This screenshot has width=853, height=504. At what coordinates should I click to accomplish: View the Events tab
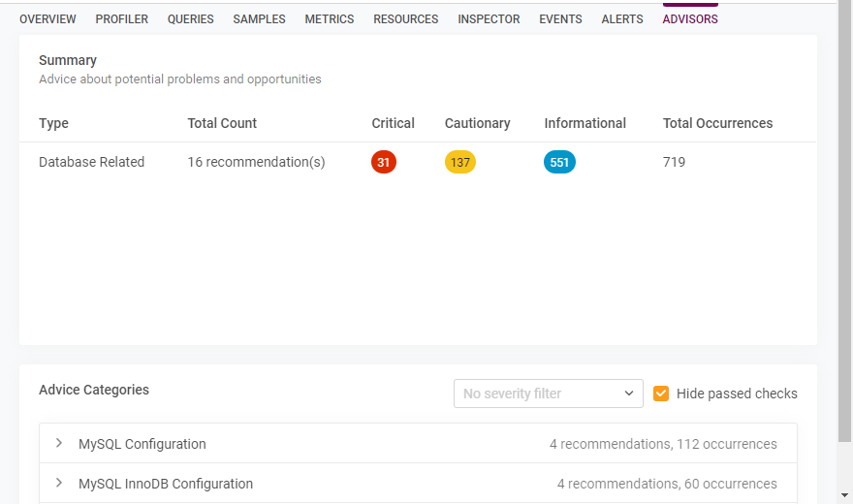pos(560,19)
